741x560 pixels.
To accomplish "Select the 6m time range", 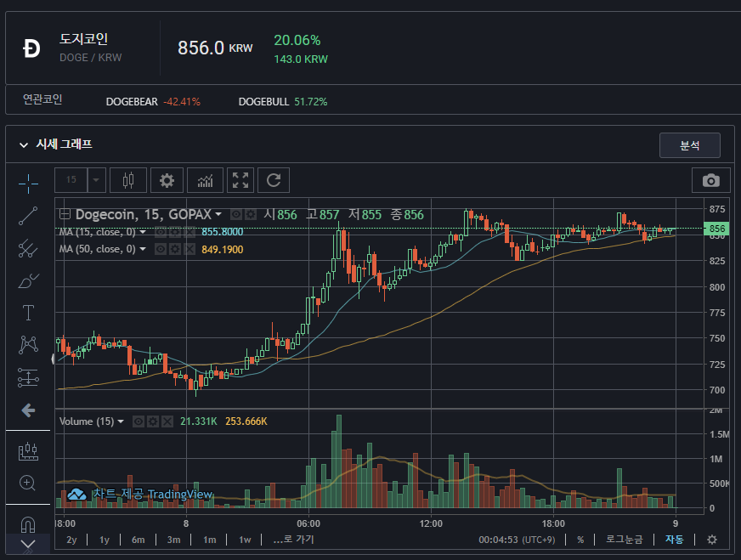I will pos(138,540).
